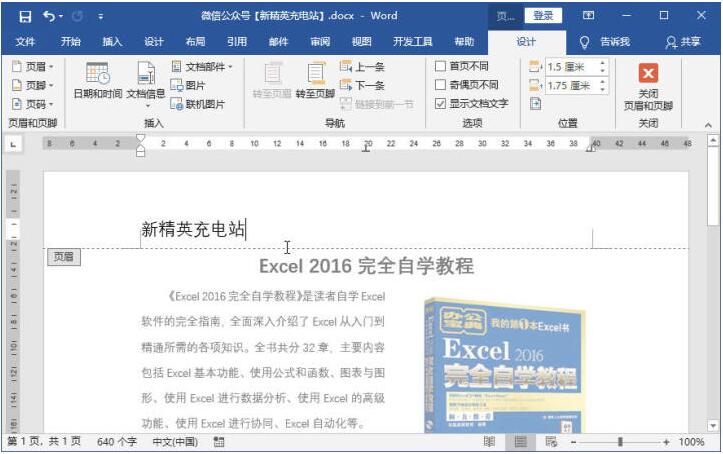Click the tab selector L icon on ruler
Image resolution: width=723 pixels, height=454 pixels.
pos(13,144)
